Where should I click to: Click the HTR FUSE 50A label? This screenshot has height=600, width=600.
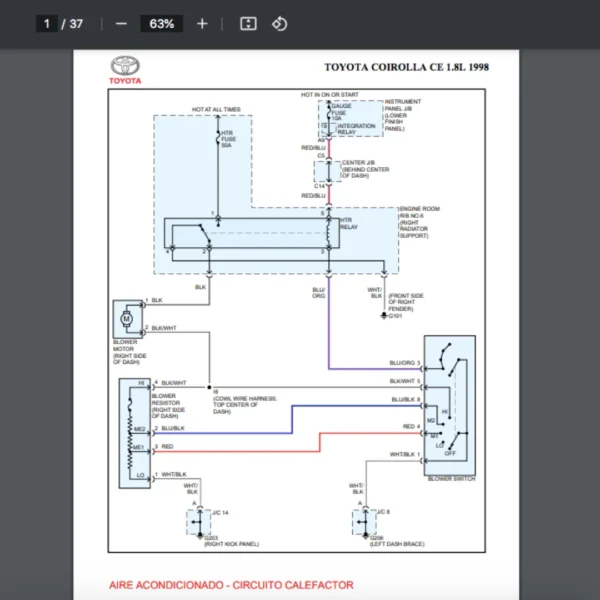pyautogui.click(x=228, y=139)
